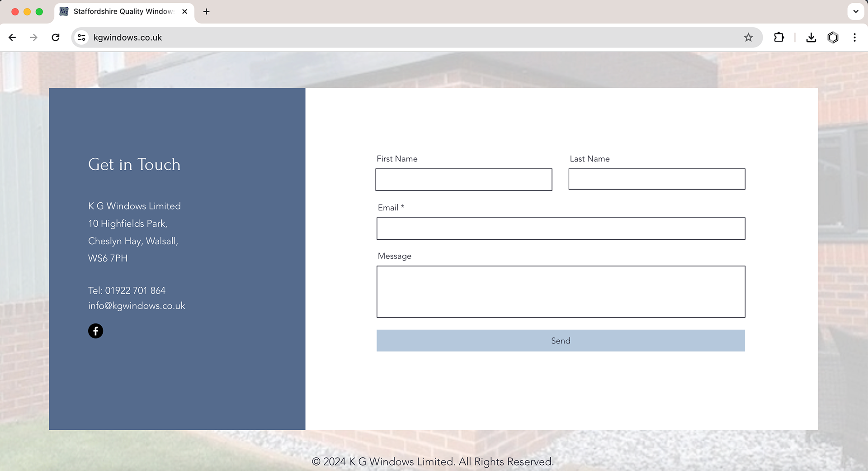Open the Extensions puzzle icon

[x=779, y=38]
